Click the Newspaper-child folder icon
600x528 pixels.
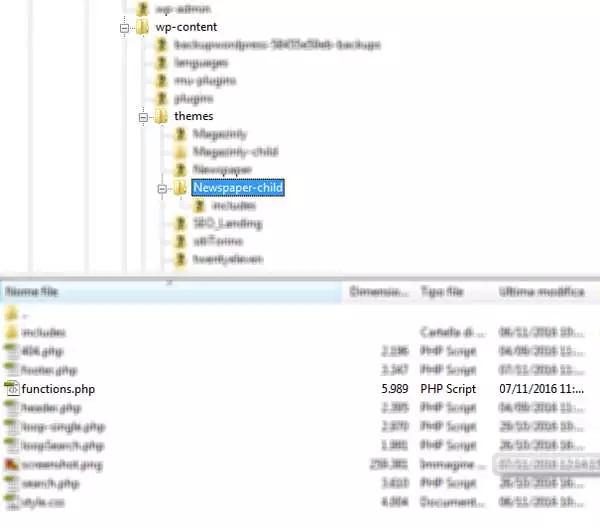coord(180,188)
